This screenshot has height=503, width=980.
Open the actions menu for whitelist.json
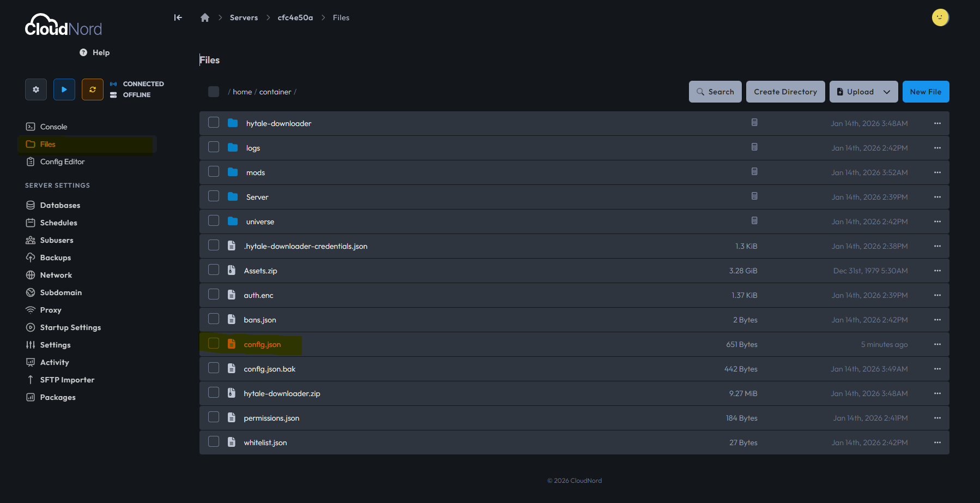coord(937,442)
